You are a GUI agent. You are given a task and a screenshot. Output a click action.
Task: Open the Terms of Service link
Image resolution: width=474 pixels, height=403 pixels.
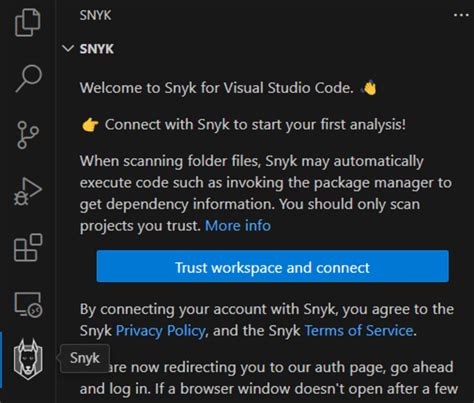click(x=359, y=331)
